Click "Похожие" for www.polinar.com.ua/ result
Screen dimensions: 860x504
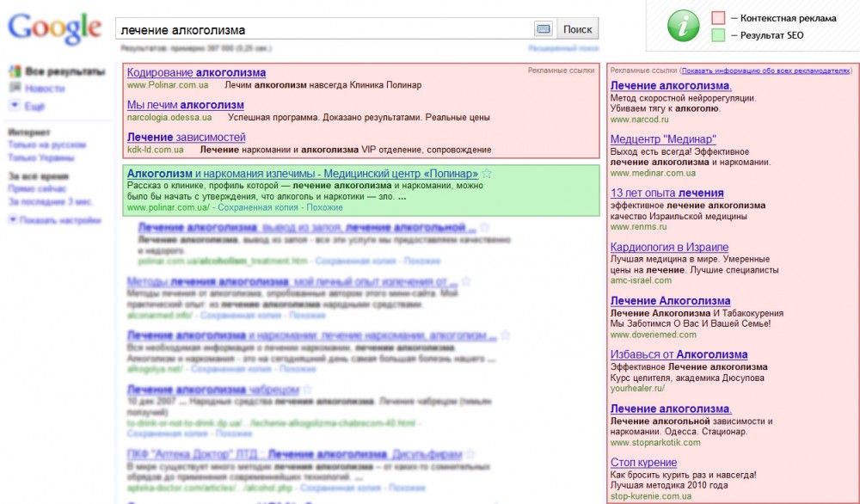(x=325, y=207)
